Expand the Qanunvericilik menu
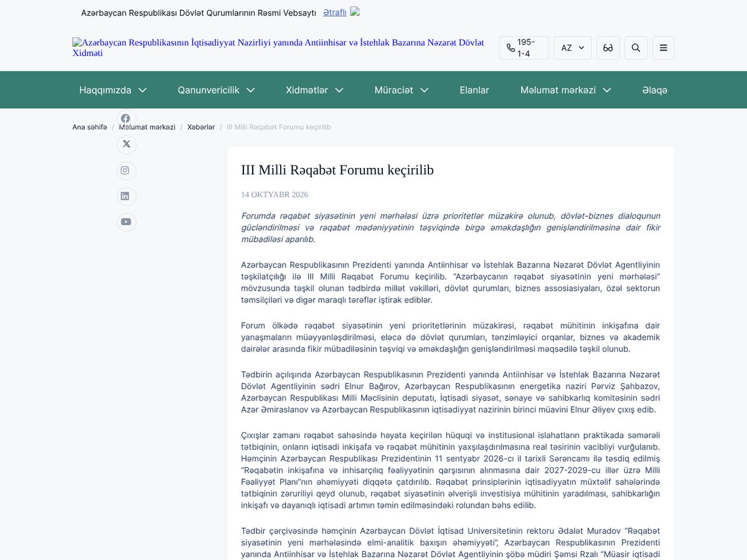 [216, 90]
